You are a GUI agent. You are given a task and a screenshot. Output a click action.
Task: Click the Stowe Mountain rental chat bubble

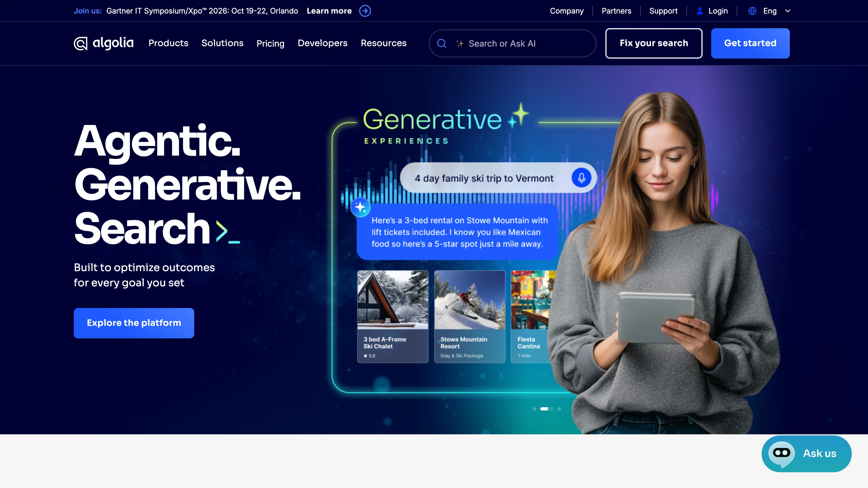[x=457, y=232]
